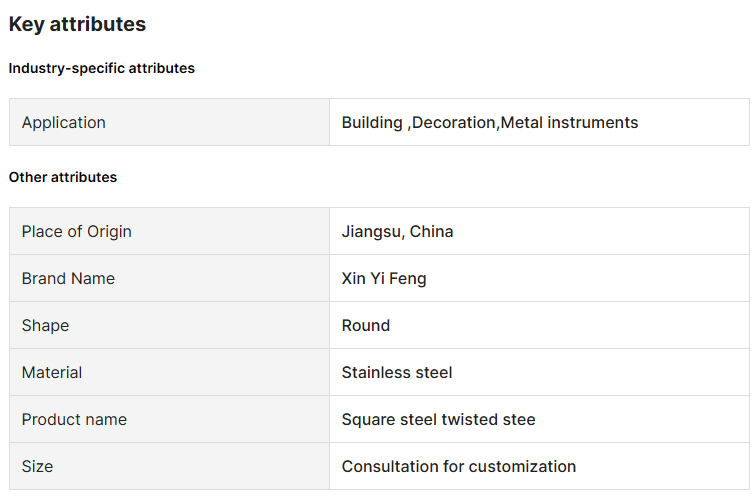The width and height of the screenshot is (755, 498).
Task: Click the Round shape value
Action: tap(366, 326)
